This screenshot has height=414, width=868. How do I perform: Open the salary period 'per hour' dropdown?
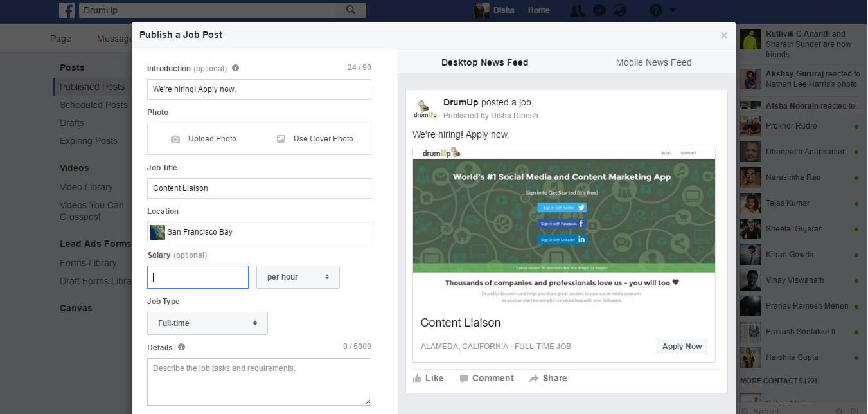point(298,277)
